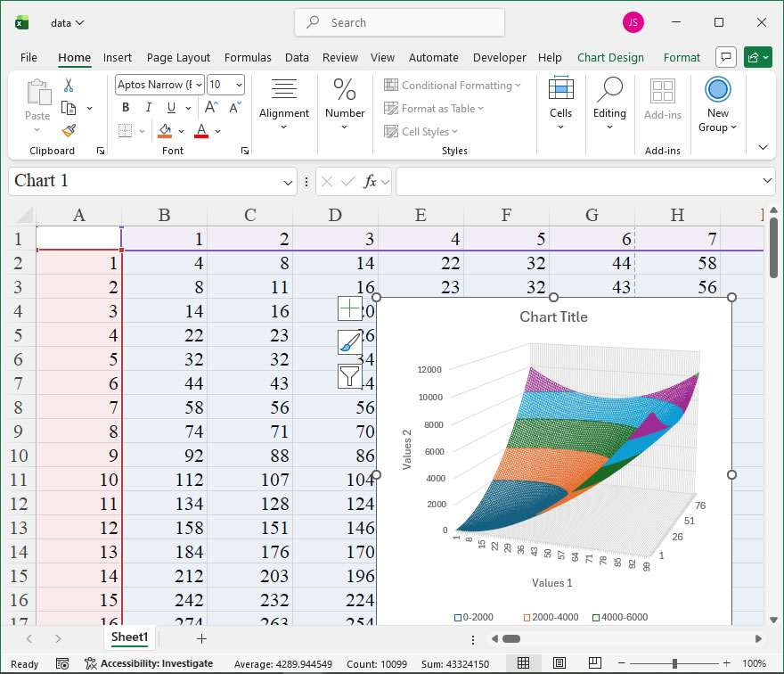Open Chart Filters funnel button
The height and width of the screenshot is (674, 784).
pos(350,376)
